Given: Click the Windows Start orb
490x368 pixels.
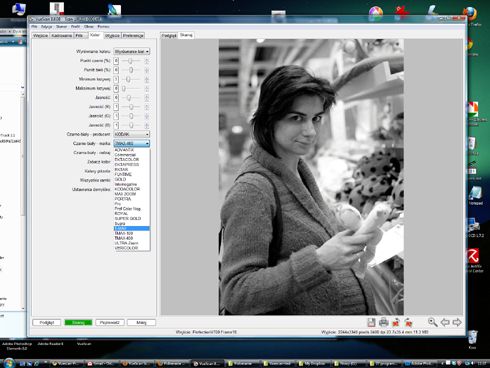Looking at the screenshot, I should 9,363.
